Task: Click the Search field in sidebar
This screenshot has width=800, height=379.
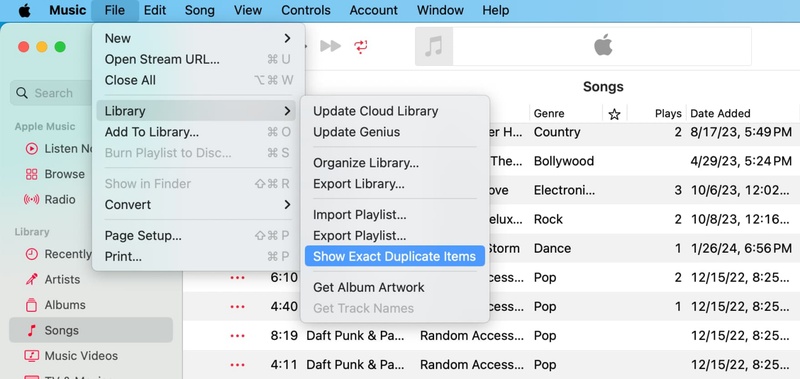Action: tap(51, 93)
